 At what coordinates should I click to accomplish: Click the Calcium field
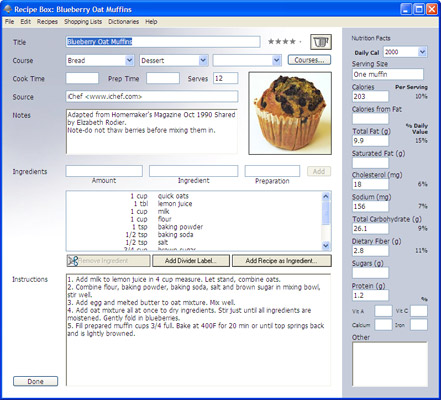383,325
